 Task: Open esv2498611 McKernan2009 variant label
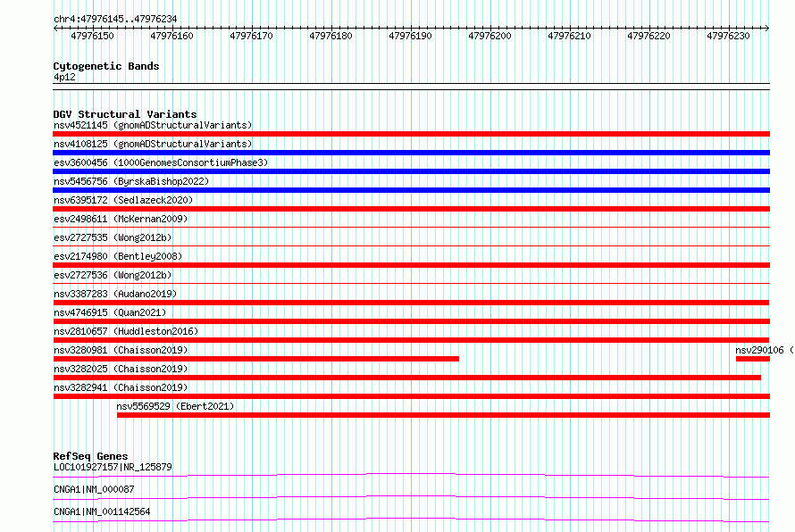(x=121, y=219)
